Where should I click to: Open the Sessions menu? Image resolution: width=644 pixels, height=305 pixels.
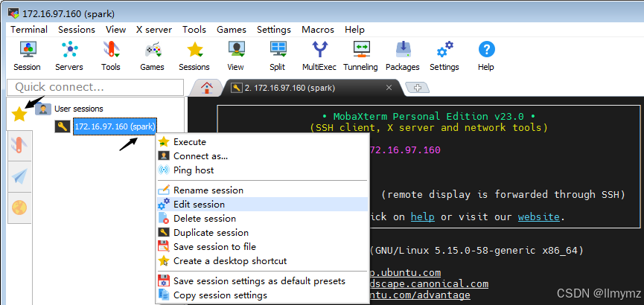coord(77,30)
